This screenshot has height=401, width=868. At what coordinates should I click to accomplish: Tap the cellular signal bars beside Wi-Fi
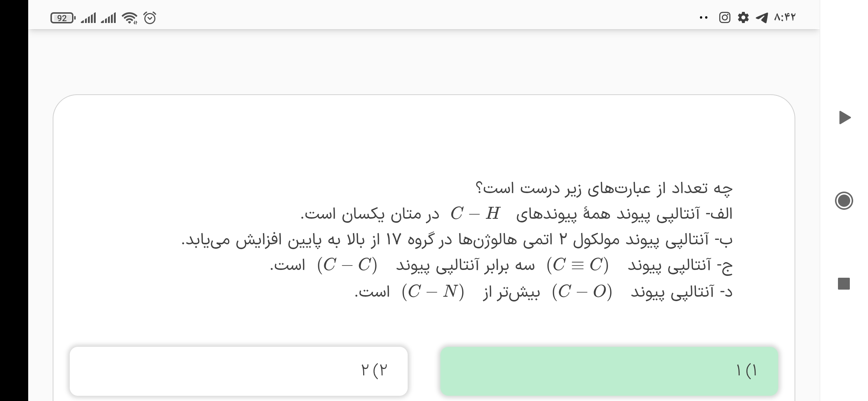click(x=108, y=18)
